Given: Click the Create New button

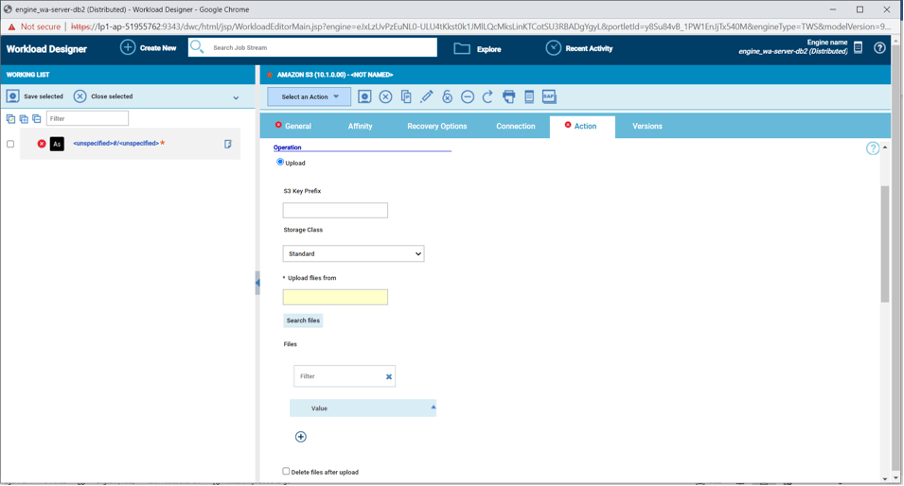Looking at the screenshot, I should pos(148,48).
